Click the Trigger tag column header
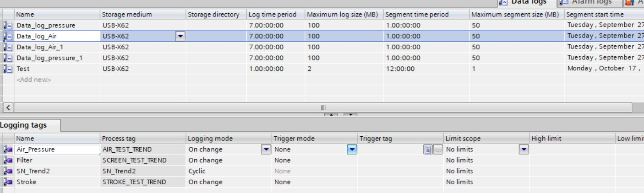 [x=401, y=139]
